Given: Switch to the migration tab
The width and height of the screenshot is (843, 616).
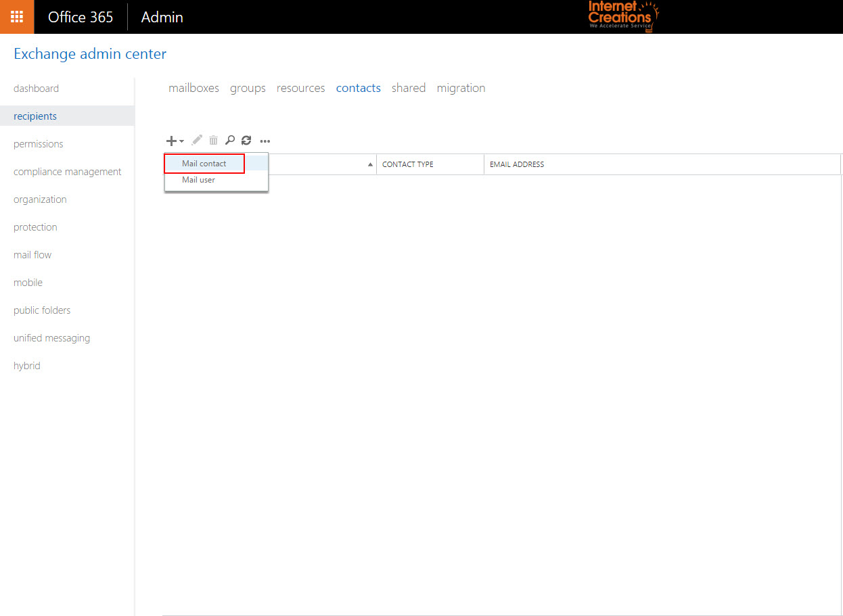Looking at the screenshot, I should [x=461, y=88].
